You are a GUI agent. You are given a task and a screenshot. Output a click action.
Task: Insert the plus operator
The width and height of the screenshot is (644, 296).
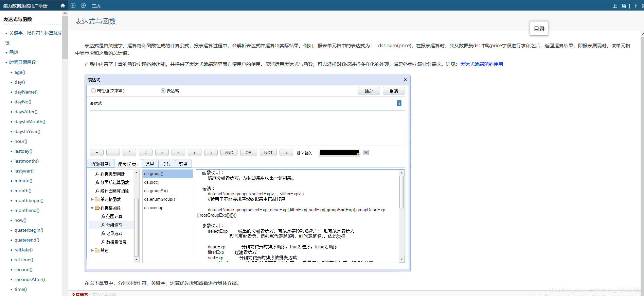click(x=97, y=153)
